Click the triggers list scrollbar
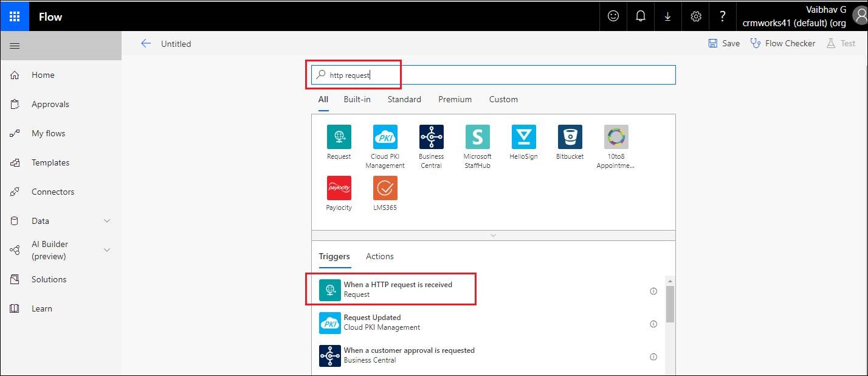 coord(670,304)
